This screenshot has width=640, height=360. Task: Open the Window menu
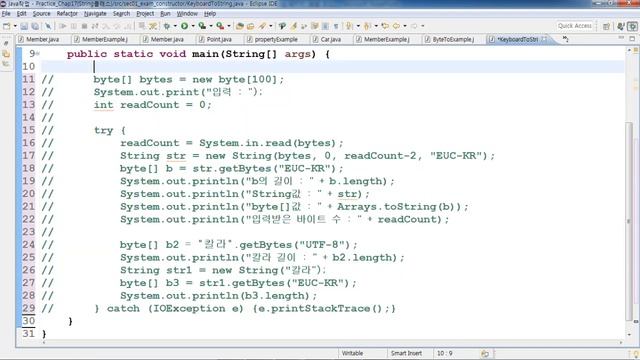187,13
